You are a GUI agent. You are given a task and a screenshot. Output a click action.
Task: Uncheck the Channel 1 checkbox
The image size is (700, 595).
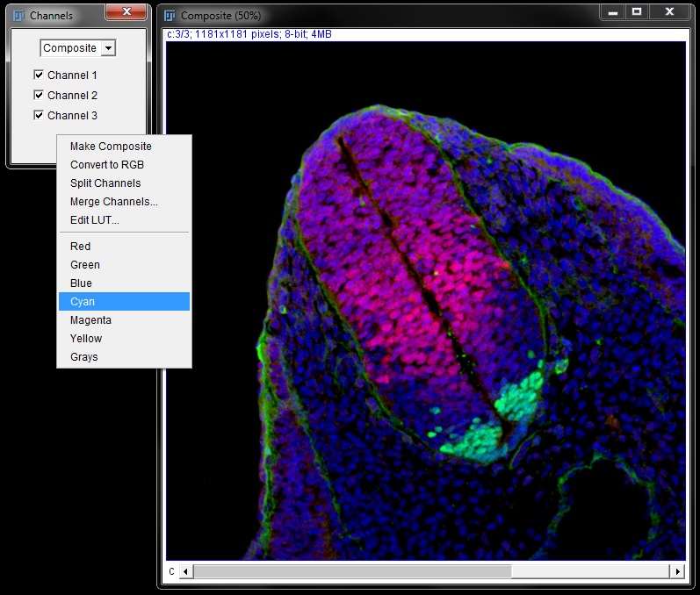[39, 75]
